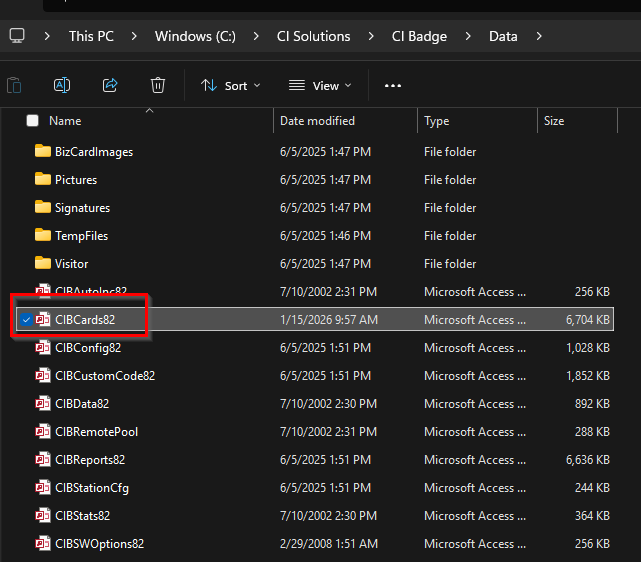Select the TempFiles folder icon
641x562 pixels.
43,235
